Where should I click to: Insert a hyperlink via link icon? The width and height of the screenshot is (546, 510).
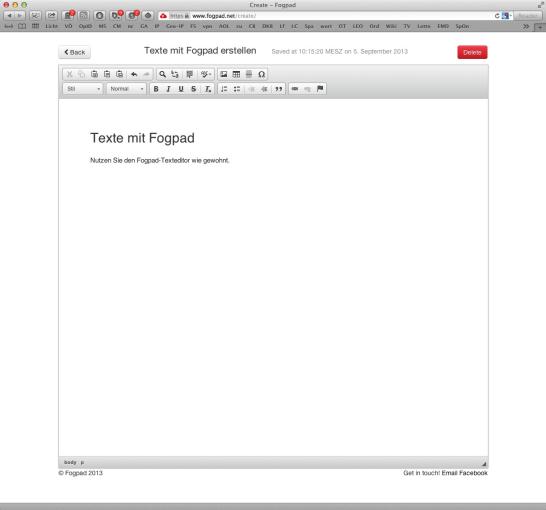coord(295,89)
